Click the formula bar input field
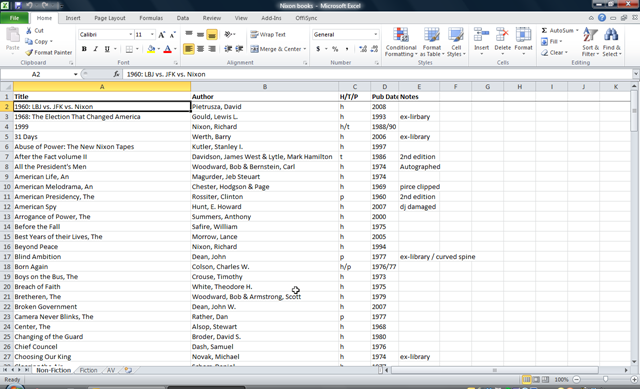This screenshot has height=389, width=640. (x=378, y=74)
